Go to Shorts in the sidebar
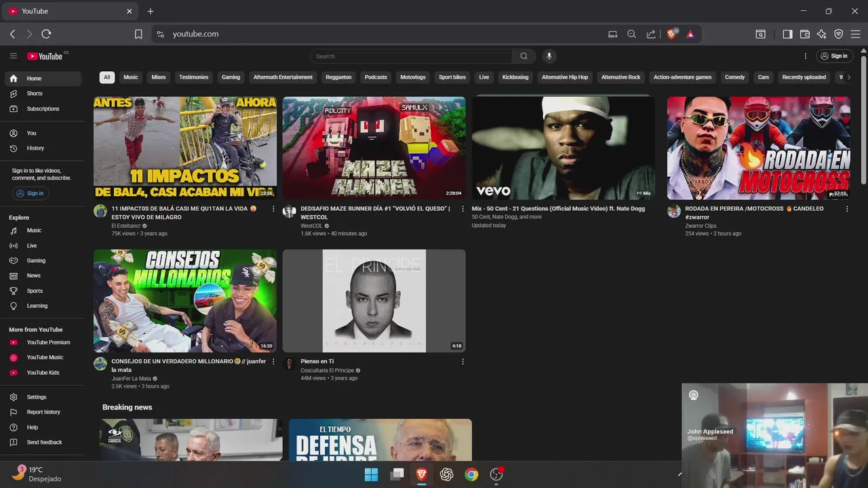 (42, 94)
